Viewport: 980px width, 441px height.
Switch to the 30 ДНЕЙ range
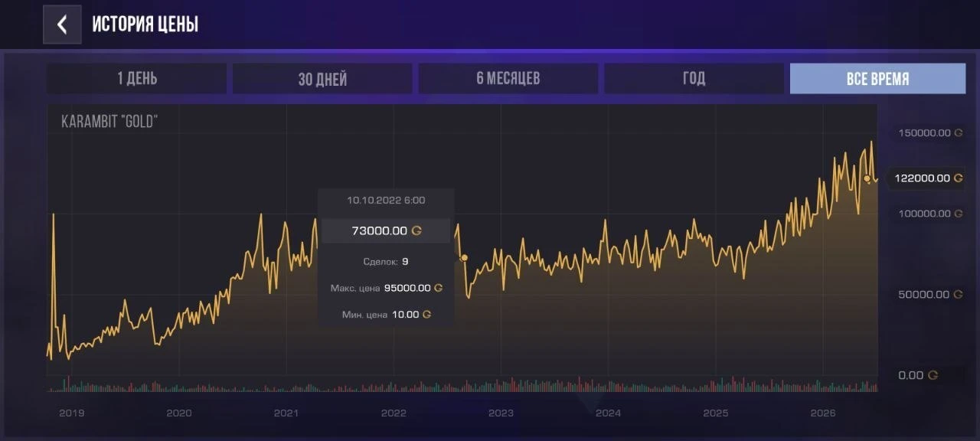point(322,78)
